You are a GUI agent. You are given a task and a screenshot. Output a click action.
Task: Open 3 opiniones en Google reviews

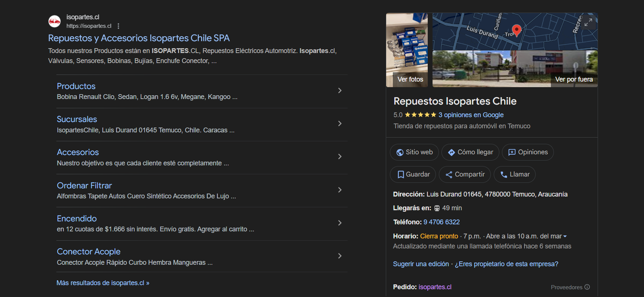point(471,115)
